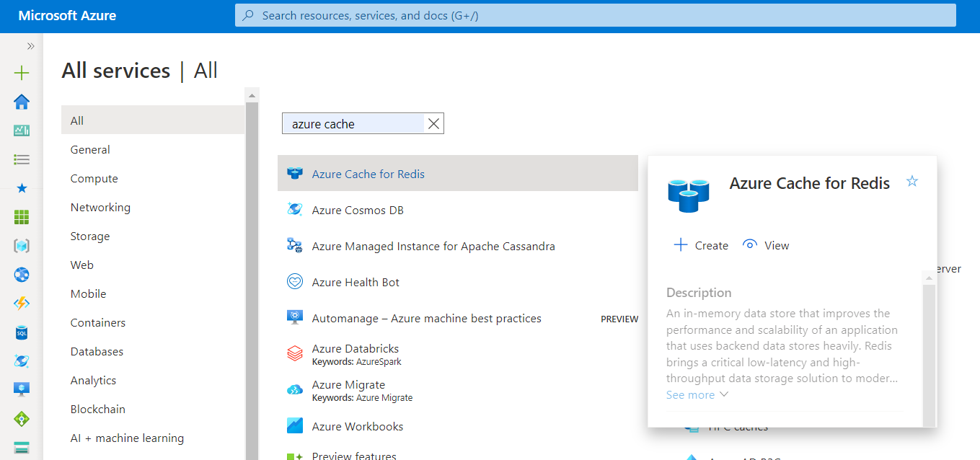Expand description with See more

point(697,395)
